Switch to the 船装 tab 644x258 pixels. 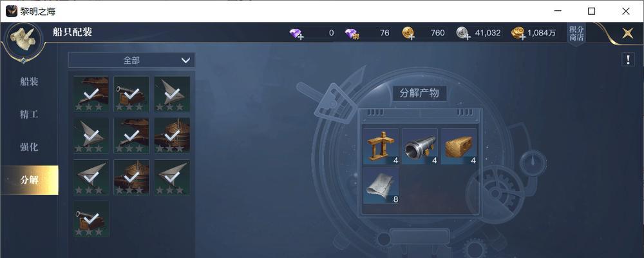click(x=29, y=81)
